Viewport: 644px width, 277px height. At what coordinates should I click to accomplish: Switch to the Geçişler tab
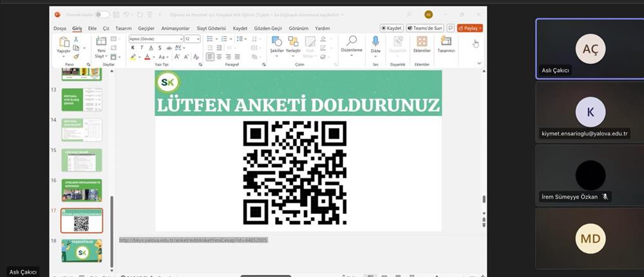pos(146,28)
